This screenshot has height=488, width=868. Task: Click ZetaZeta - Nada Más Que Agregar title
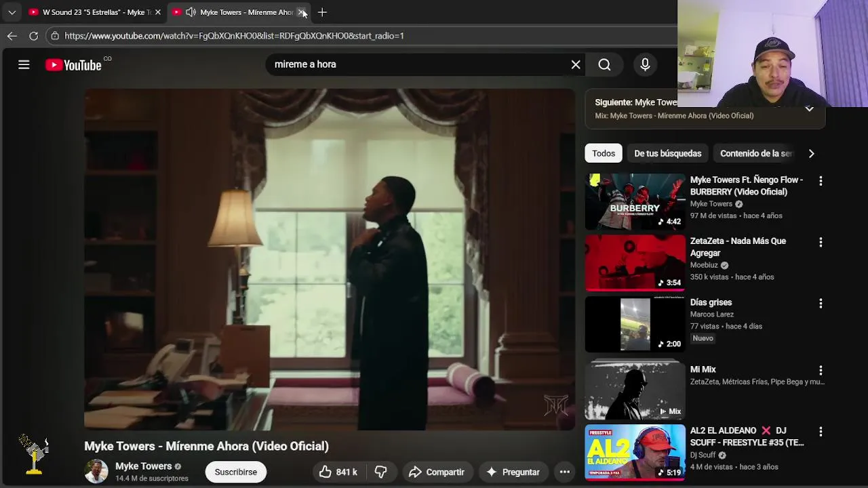click(x=738, y=247)
